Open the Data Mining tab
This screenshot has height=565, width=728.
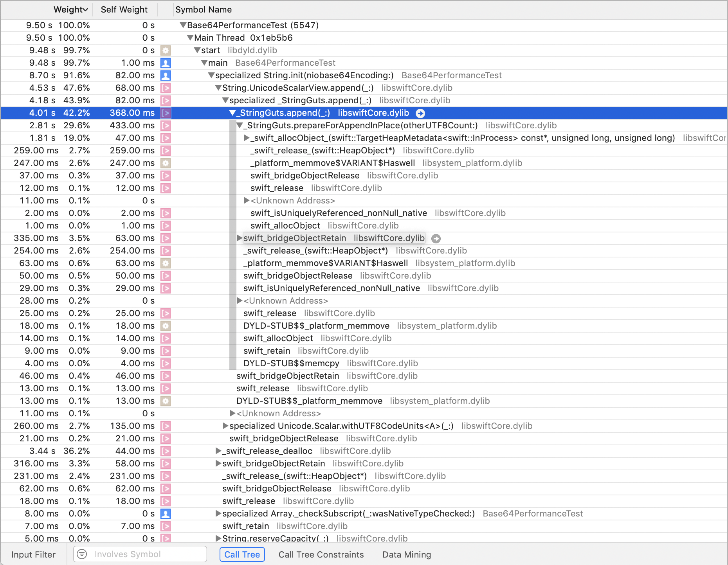(x=406, y=554)
